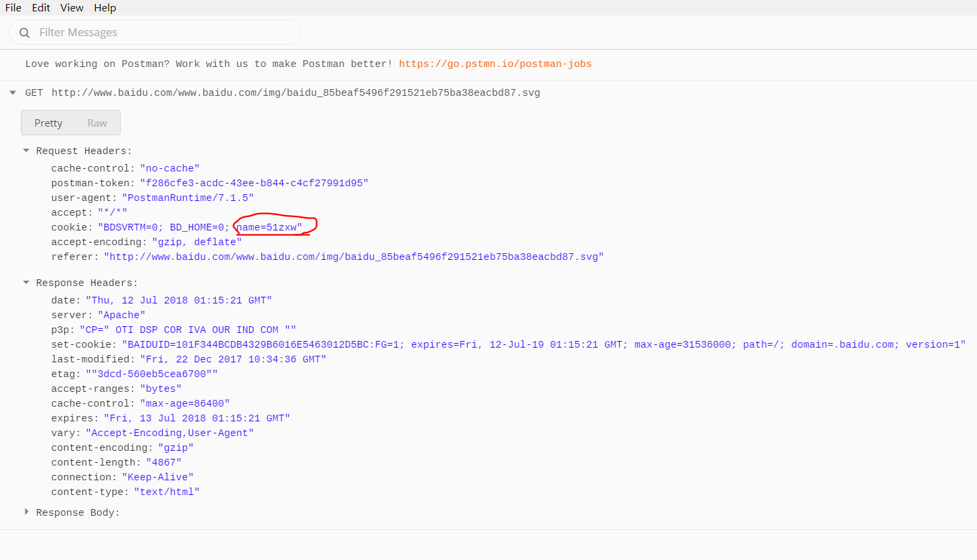Screen dimensions: 977x560
Task: Open the postman-jobs hyperlink
Action: pyautogui.click(x=495, y=64)
